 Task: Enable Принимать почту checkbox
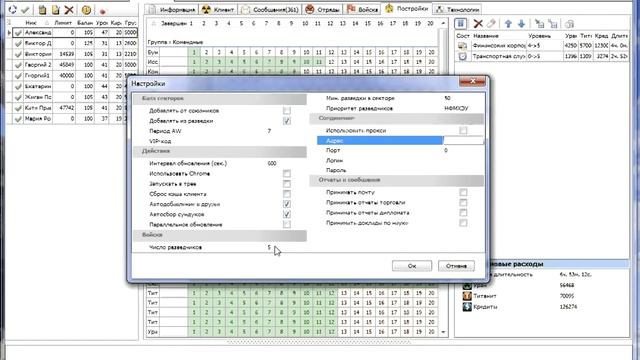(463, 192)
